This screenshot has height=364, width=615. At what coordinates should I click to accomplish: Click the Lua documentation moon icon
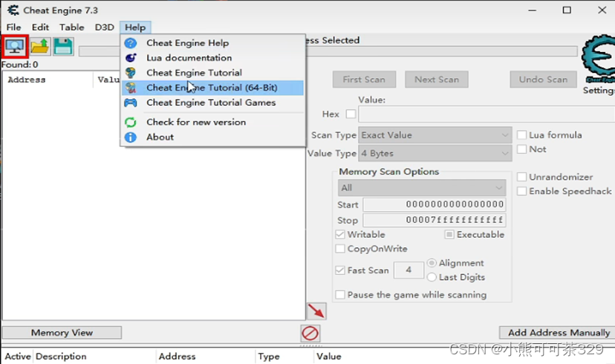pyautogui.click(x=131, y=58)
